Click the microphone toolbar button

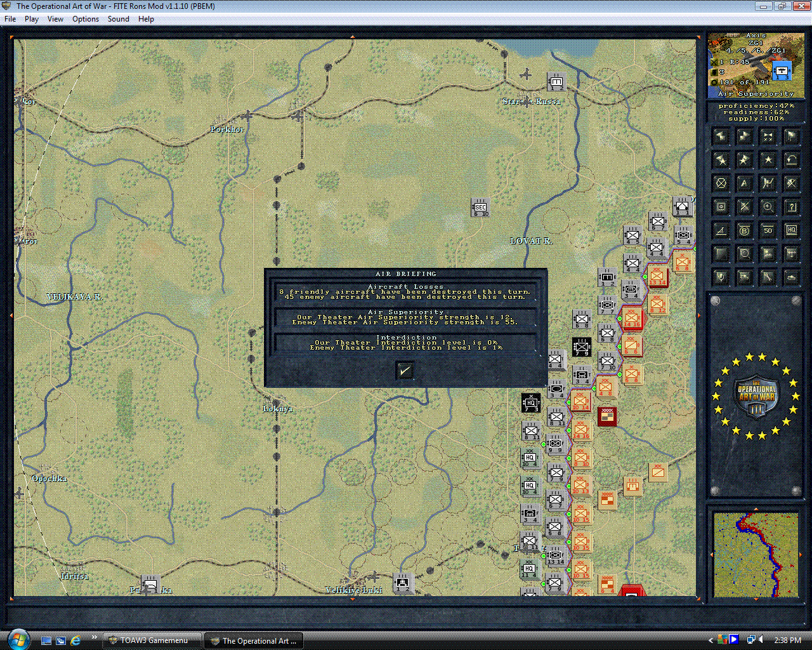click(721, 277)
